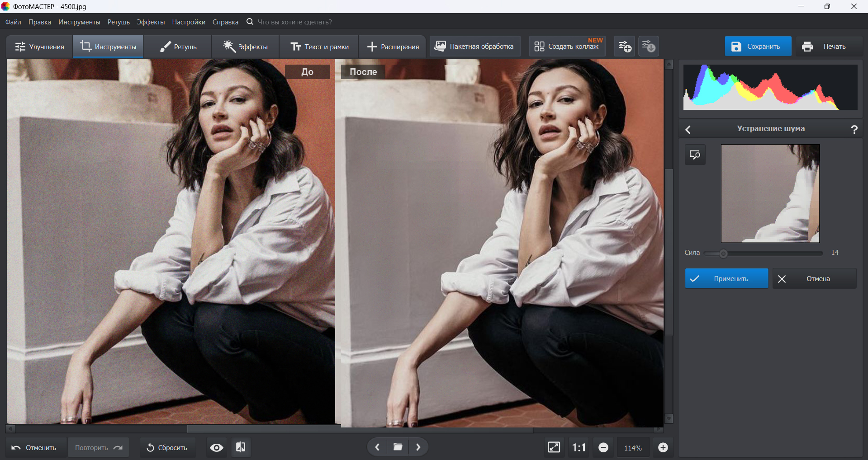This screenshot has width=868, height=460.
Task: Click the search field Что вы хотите сделать
Action: click(294, 22)
